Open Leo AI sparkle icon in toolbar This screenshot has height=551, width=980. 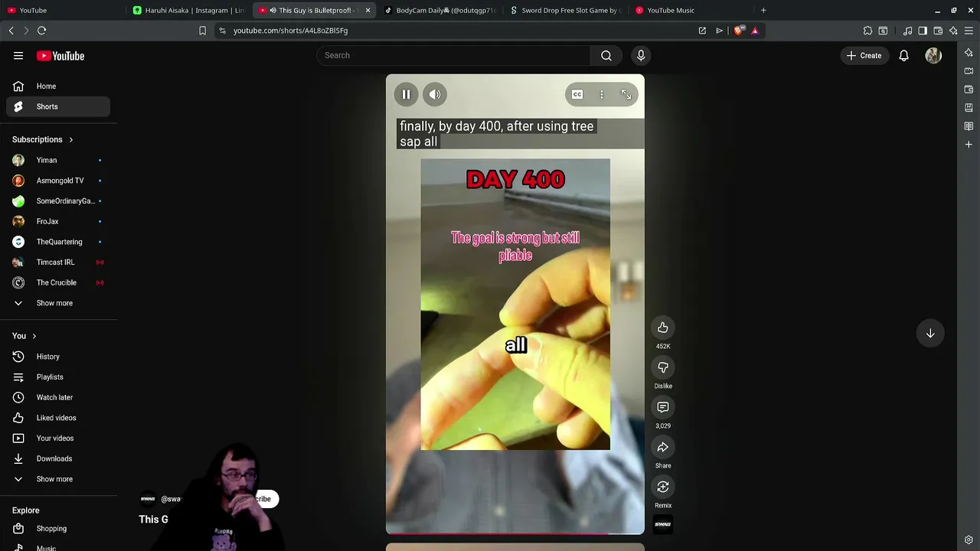click(x=953, y=31)
